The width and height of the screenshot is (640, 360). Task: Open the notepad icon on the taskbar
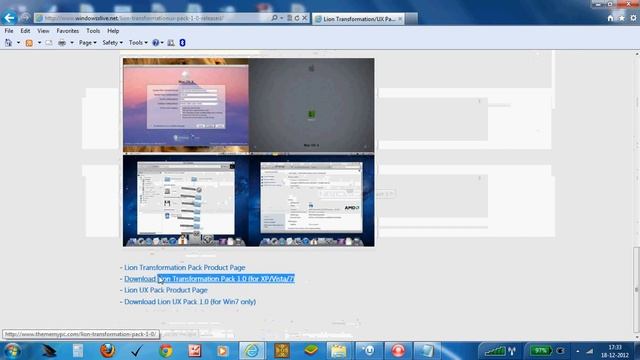click(427, 351)
